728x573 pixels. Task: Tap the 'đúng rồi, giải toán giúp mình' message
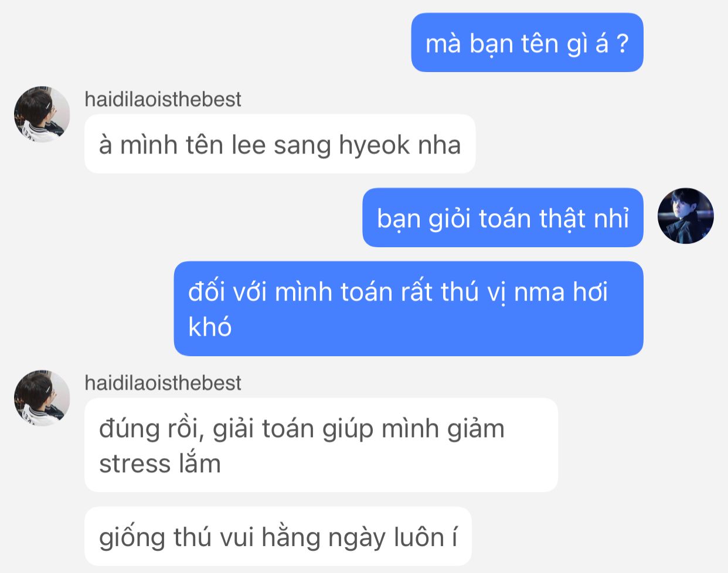tap(321, 445)
